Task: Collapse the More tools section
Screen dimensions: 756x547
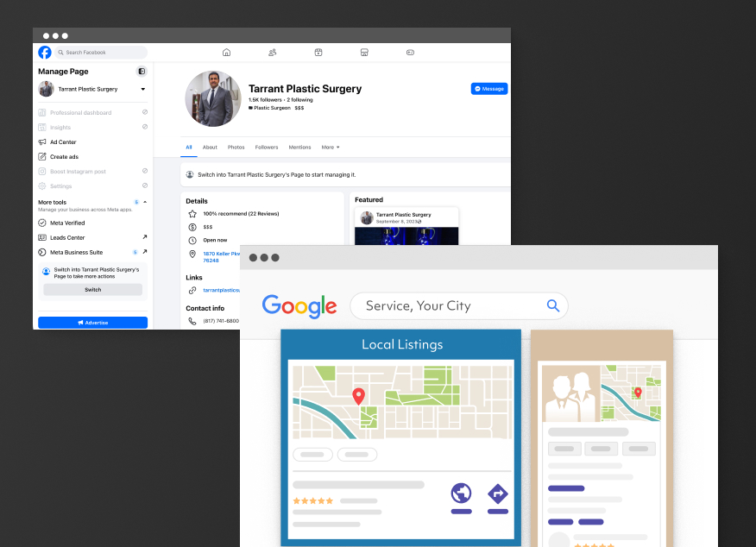Action: pyautogui.click(x=145, y=202)
